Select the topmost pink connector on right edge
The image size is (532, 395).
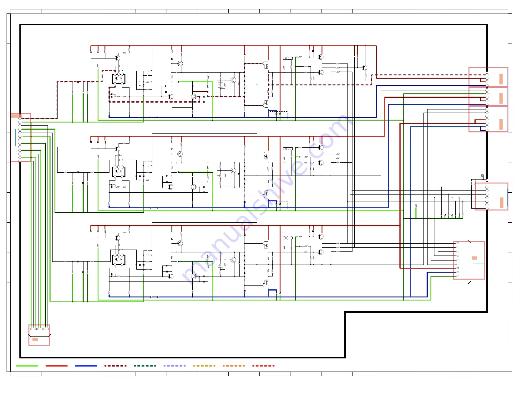(x=488, y=77)
